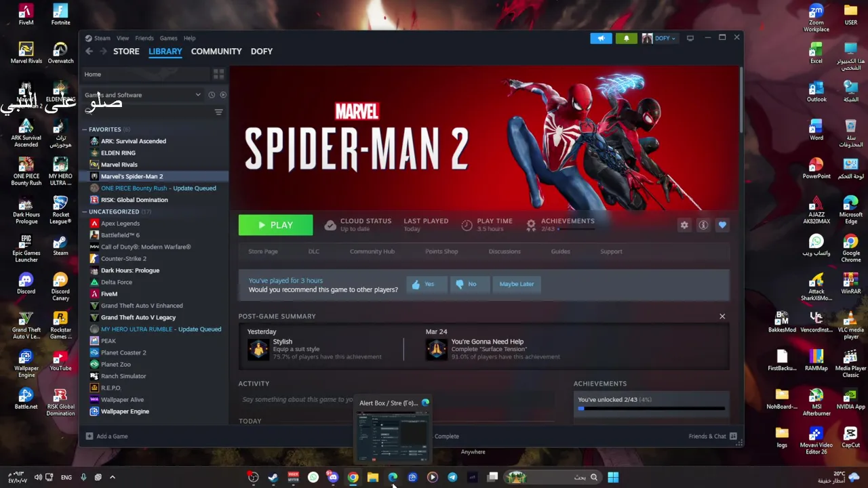This screenshot has width=868, height=488.
Task: Open the Windows Start button
Action: click(x=613, y=477)
